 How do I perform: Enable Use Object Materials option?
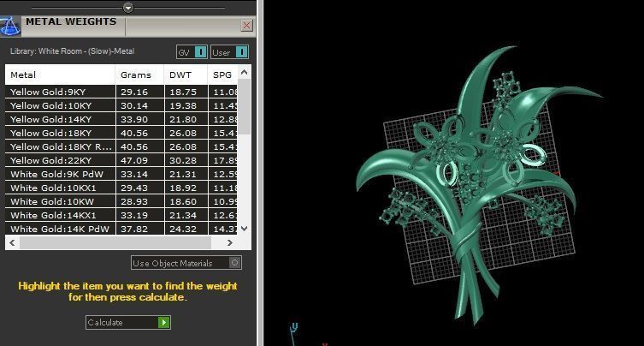click(186, 263)
